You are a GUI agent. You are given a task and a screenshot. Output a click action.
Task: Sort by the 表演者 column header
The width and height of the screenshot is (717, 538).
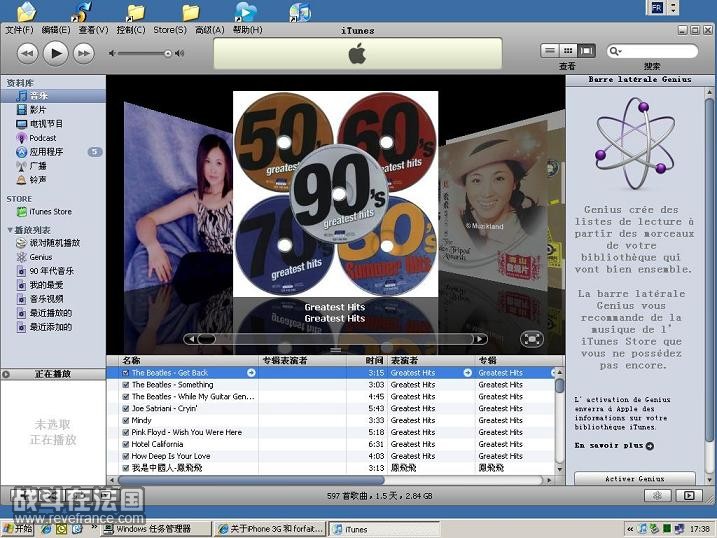431,361
